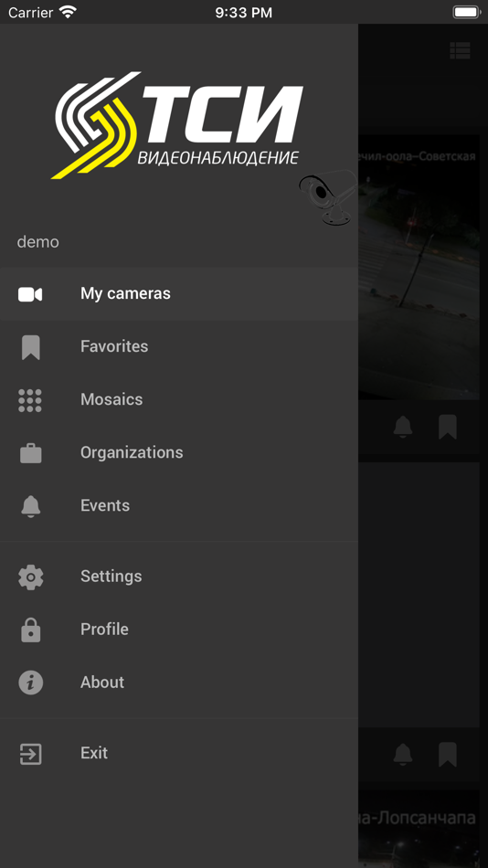Bookmark the Советская camera card
Screen dimensions: 488x868
pos(448,428)
